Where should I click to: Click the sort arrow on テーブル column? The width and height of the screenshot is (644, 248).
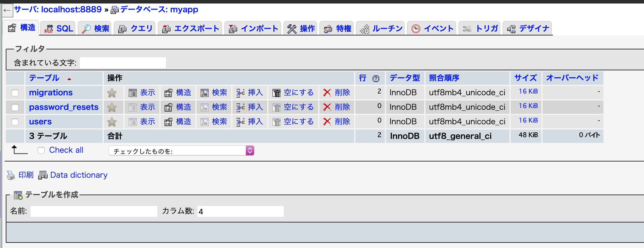[69, 79]
